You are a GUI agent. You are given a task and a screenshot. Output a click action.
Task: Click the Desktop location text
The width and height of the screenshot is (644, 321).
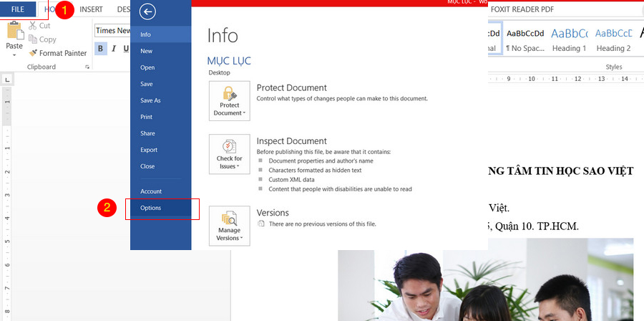click(220, 73)
